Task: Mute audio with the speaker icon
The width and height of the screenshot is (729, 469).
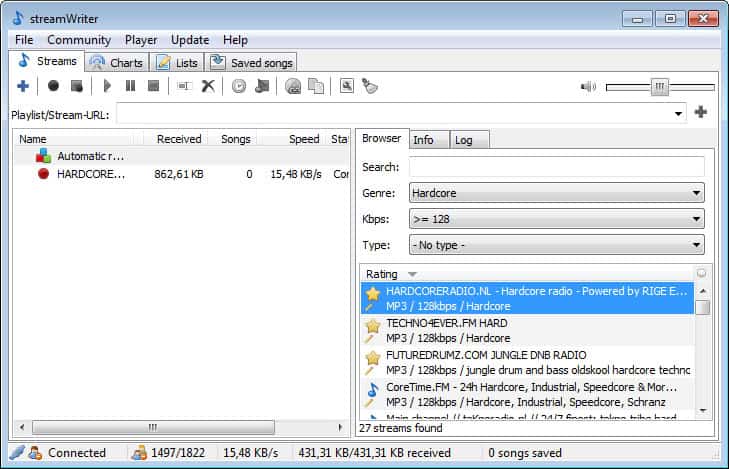Action: pyautogui.click(x=588, y=86)
